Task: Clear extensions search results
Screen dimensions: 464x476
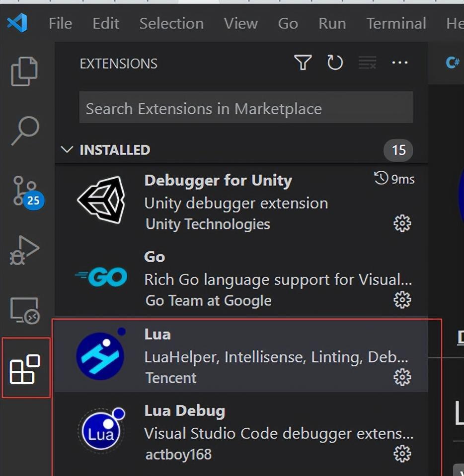Action: tap(367, 63)
